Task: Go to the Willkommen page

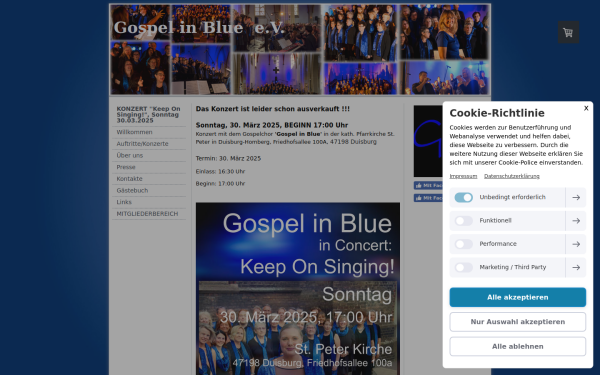Action: [x=149, y=132]
